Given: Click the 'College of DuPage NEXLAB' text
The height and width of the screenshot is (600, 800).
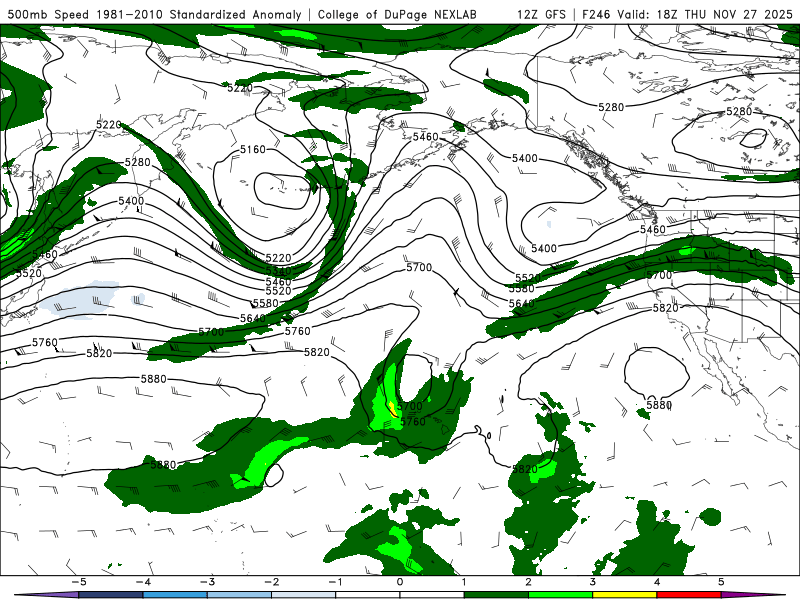Looking at the screenshot, I should [397, 14].
